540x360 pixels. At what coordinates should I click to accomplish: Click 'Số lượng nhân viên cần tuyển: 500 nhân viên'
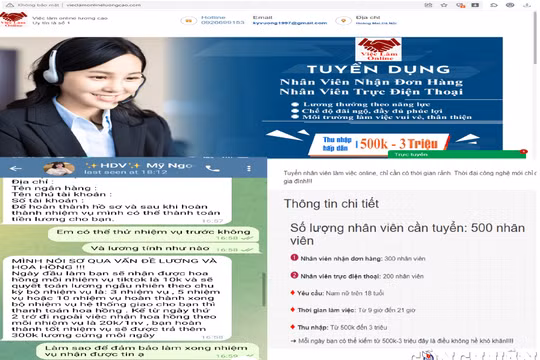click(x=407, y=234)
